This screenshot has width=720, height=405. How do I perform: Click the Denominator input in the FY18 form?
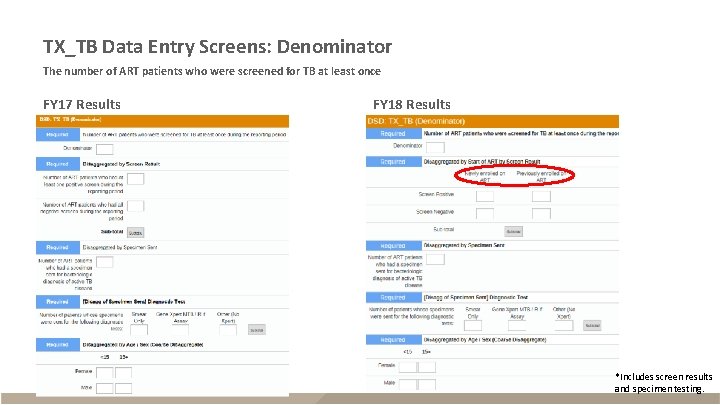[x=435, y=147]
